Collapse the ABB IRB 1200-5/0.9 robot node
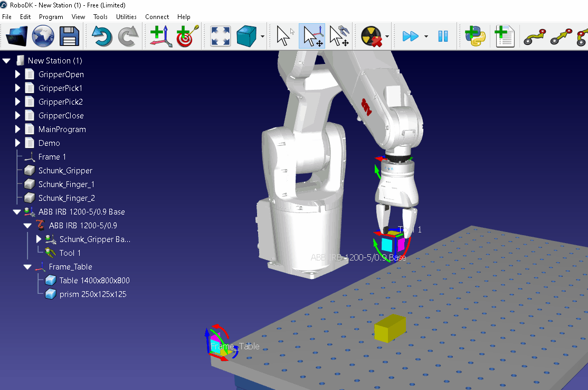Screen dimensions: 588x390 [x=27, y=226]
